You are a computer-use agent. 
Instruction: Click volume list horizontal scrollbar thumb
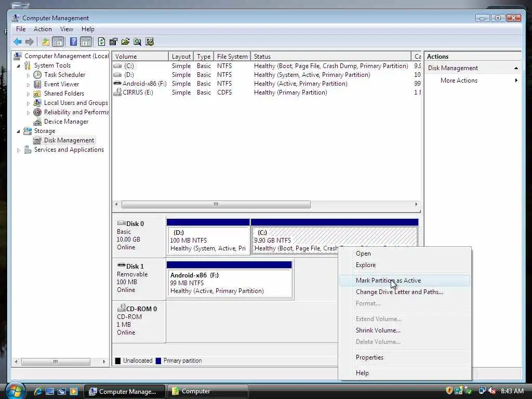click(x=216, y=205)
